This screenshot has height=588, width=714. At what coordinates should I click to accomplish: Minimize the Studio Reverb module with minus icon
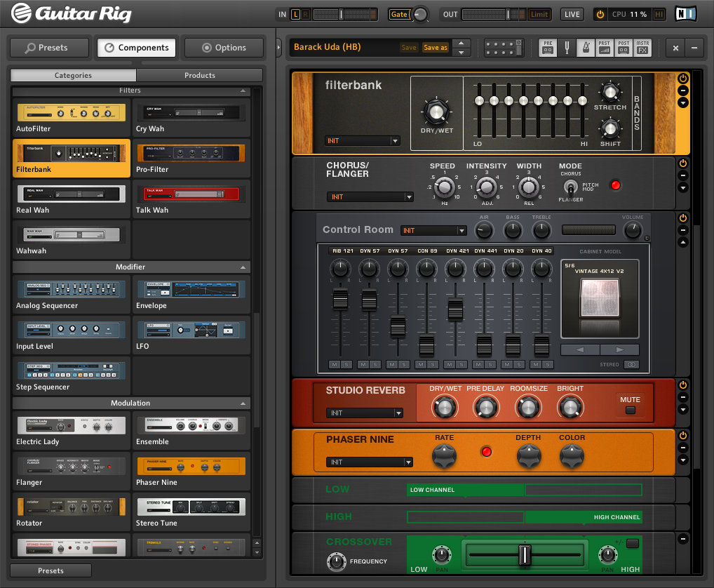tap(682, 397)
